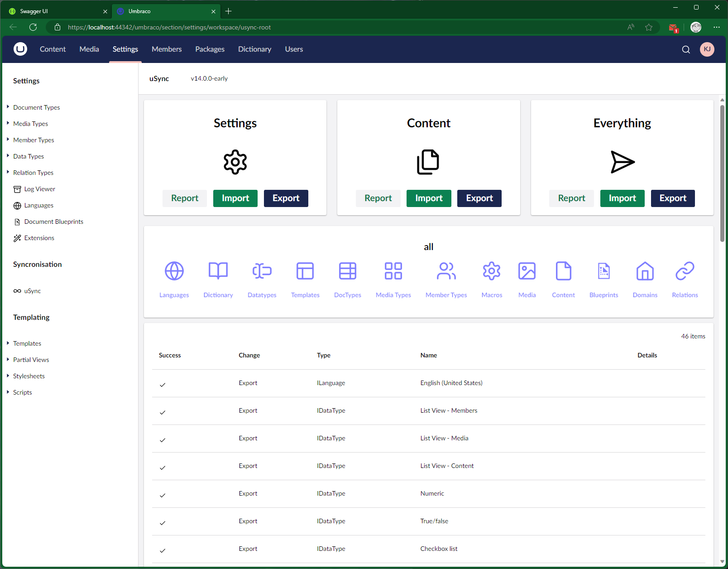Expand Document Types tree node
728x569 pixels.
tap(8, 107)
